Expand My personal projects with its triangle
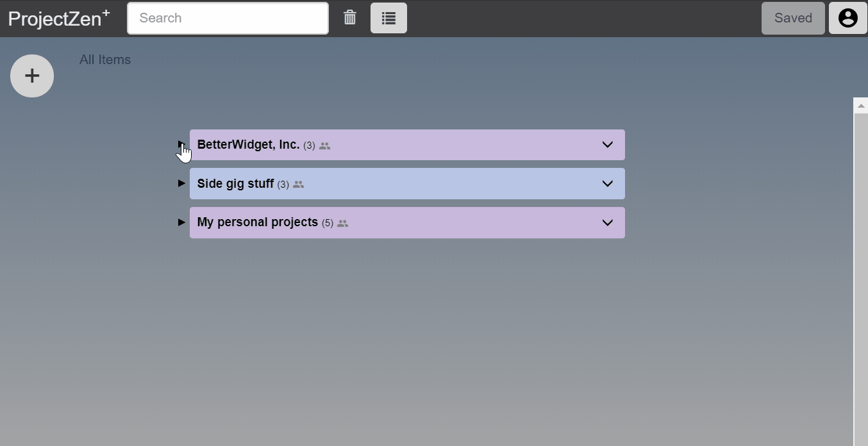The image size is (868, 446). pos(181,222)
